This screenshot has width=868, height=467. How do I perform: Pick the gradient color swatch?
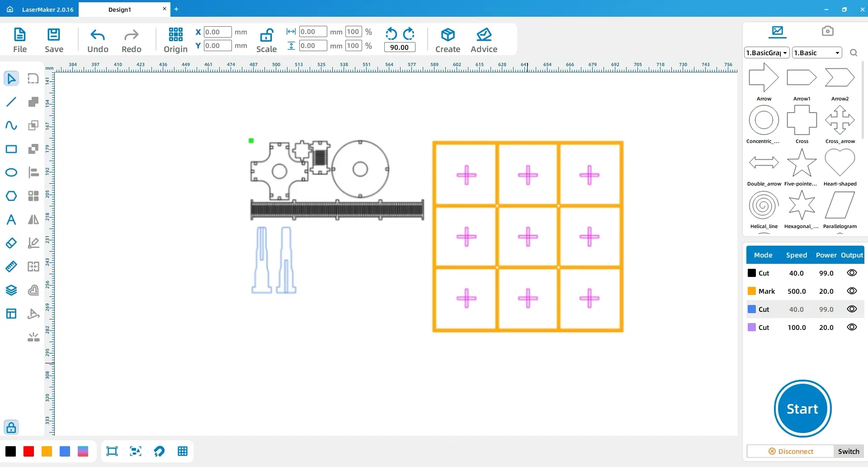(x=83, y=451)
